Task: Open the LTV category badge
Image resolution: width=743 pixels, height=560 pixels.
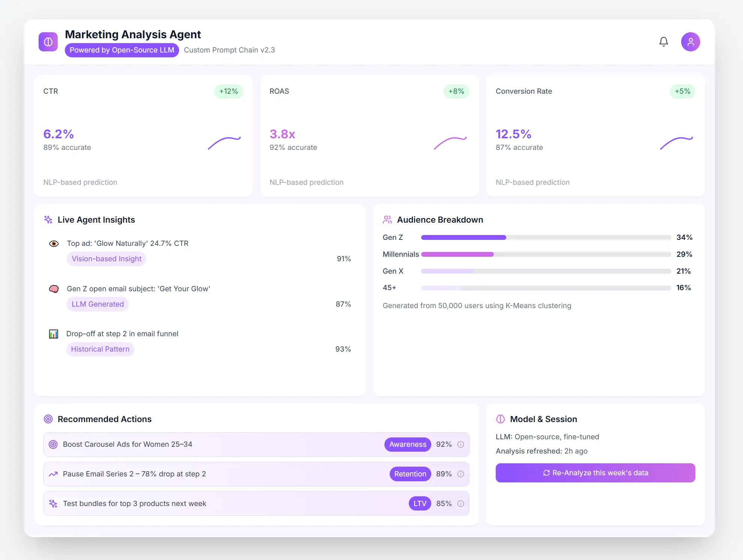Action: (x=420, y=503)
